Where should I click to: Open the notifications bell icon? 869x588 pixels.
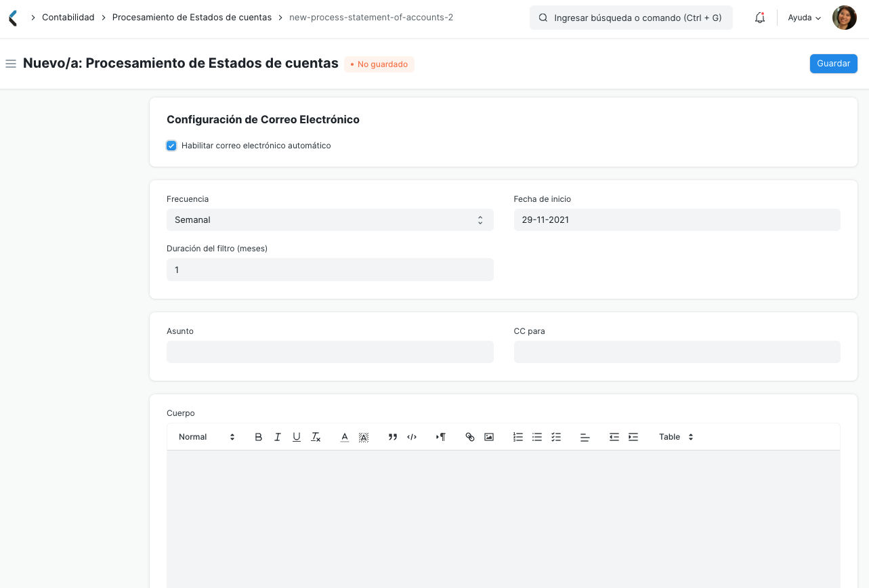[x=759, y=18]
